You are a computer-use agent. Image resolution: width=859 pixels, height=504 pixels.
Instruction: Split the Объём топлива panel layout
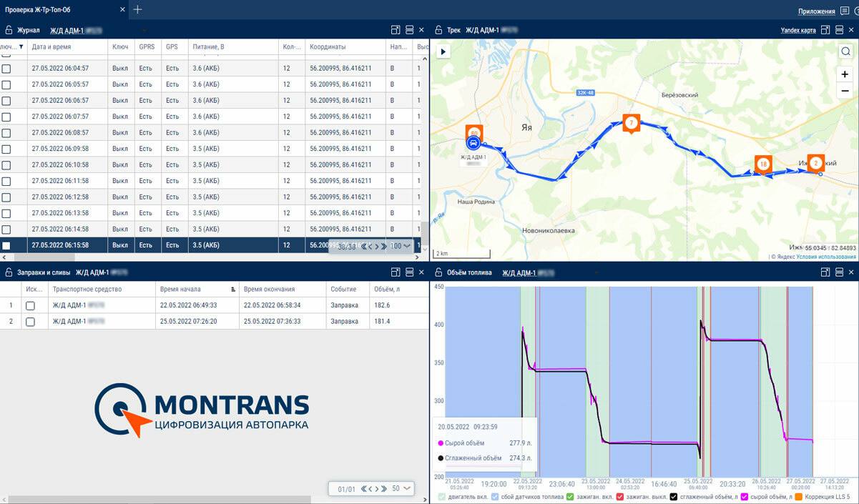839,272
